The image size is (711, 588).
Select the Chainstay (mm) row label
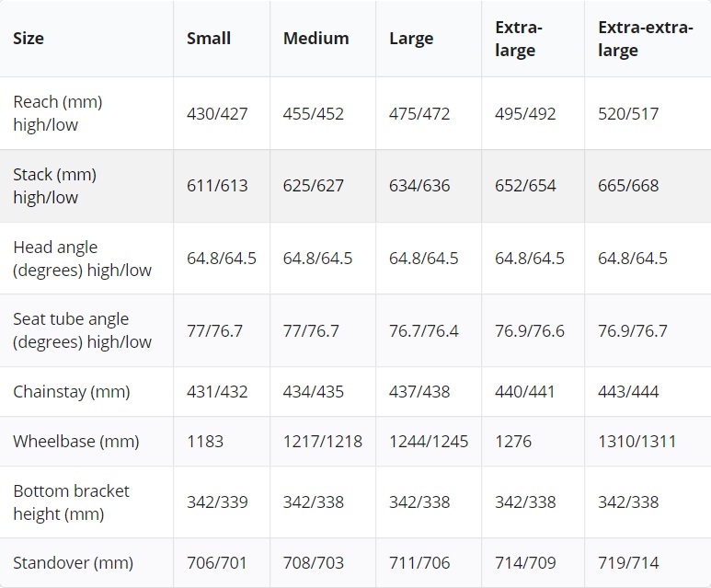(72, 392)
